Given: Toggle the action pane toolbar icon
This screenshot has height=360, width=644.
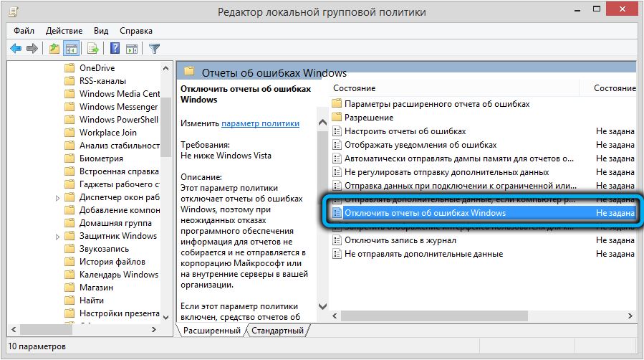Looking at the screenshot, I should (132, 49).
